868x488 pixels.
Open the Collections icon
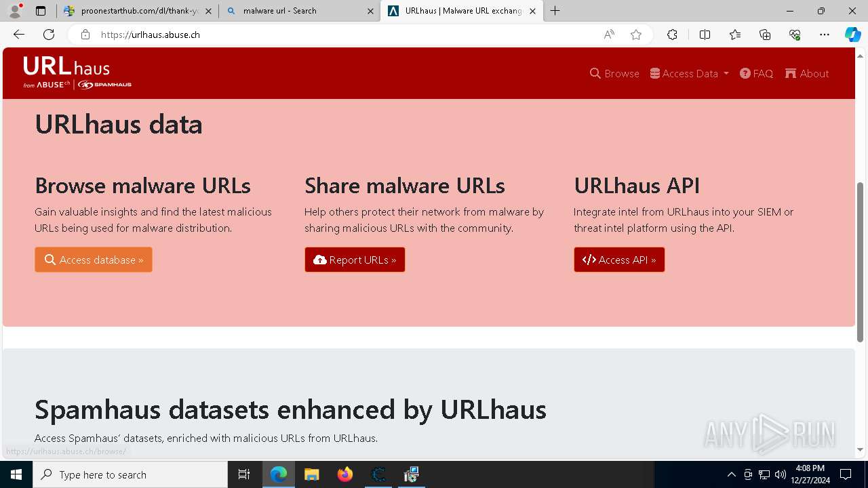(x=765, y=35)
